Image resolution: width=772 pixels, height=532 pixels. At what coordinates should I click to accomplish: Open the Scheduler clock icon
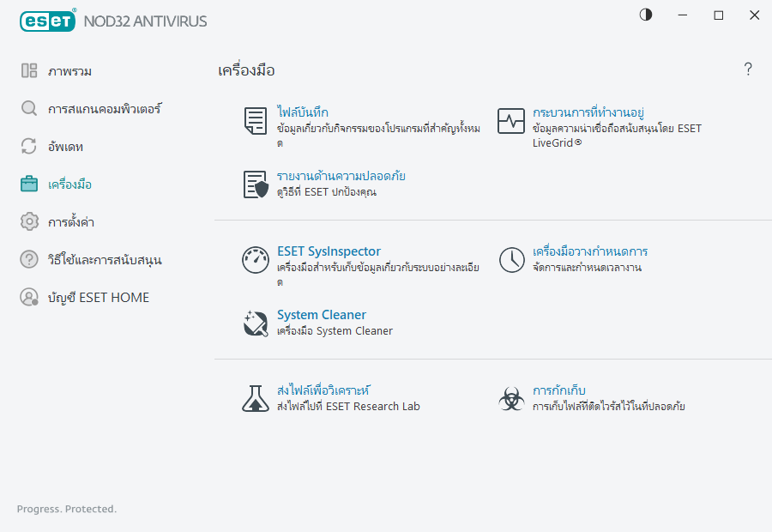point(510,258)
